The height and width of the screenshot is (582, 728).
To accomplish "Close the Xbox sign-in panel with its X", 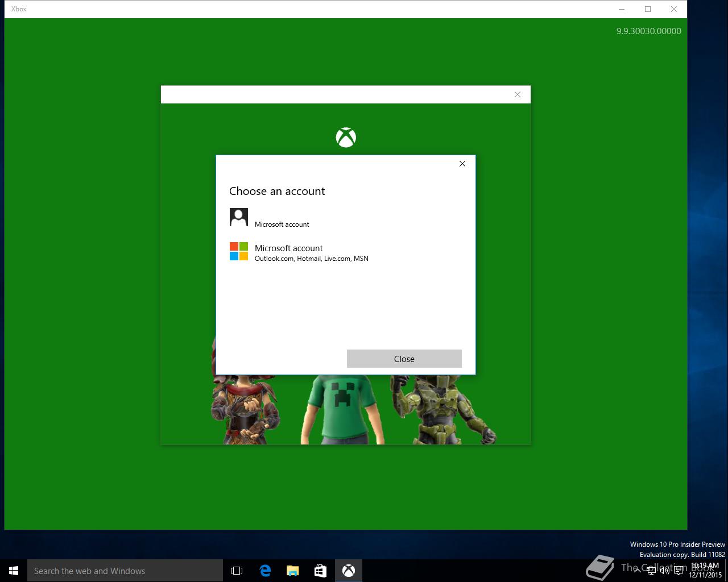I will (518, 94).
